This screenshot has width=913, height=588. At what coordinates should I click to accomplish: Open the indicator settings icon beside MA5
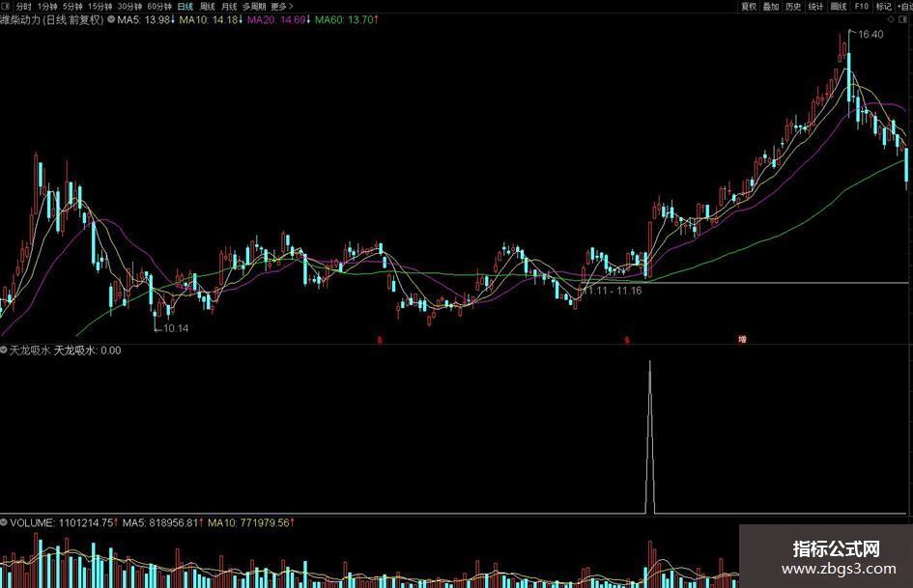[111, 20]
